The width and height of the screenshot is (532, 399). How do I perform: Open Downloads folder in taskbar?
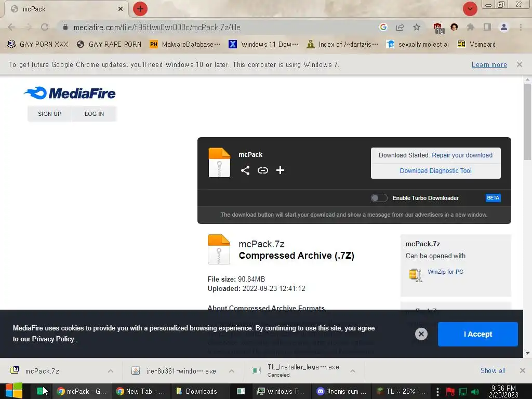[x=200, y=391]
